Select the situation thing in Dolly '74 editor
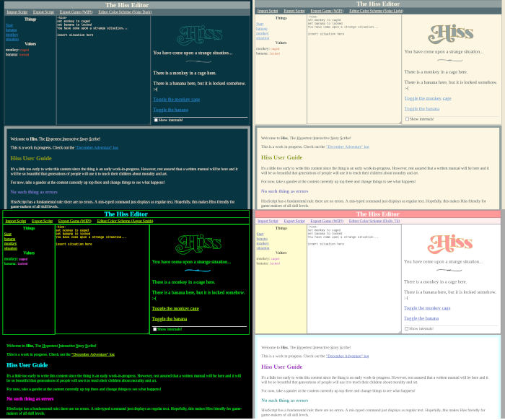 pyautogui.click(x=263, y=248)
